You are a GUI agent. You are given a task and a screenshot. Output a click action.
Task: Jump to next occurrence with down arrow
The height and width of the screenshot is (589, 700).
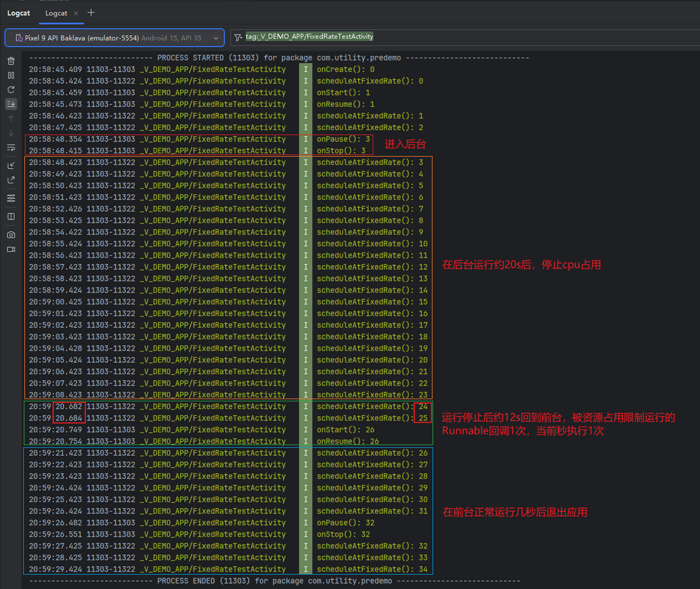(x=11, y=133)
